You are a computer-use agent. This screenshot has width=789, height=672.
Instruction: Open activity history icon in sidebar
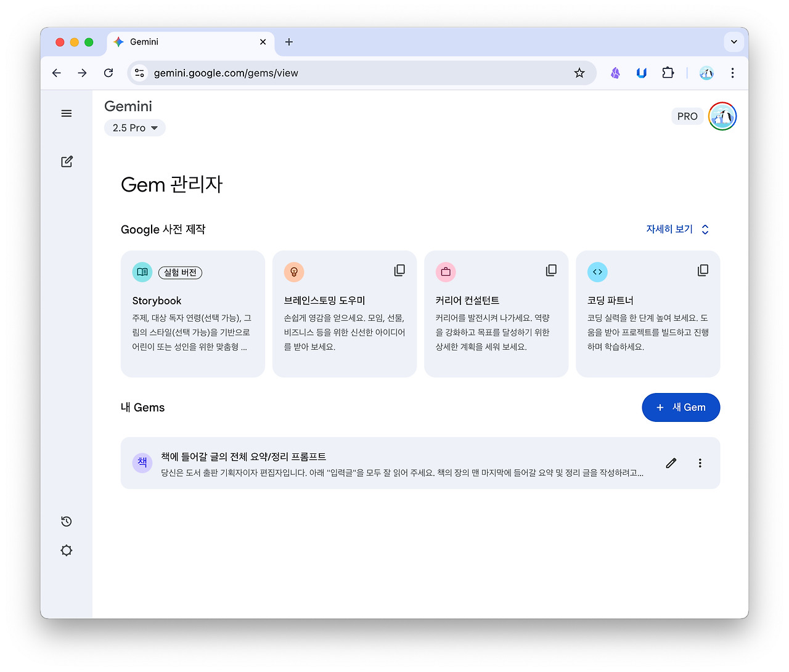click(x=67, y=522)
